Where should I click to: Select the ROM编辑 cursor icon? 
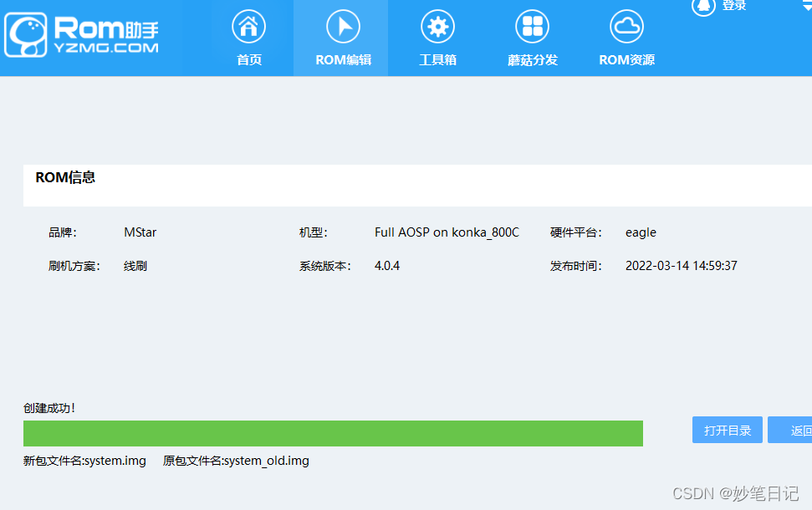tap(343, 27)
